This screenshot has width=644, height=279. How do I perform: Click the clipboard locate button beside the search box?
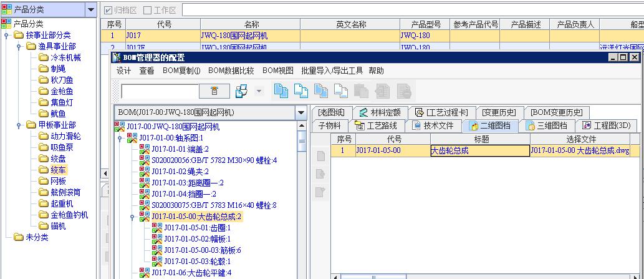[x=214, y=91]
